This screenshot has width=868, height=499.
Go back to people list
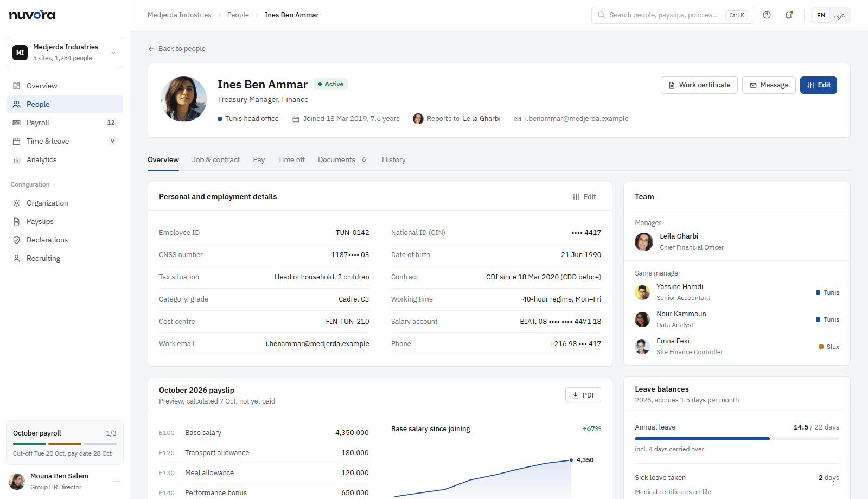pyautogui.click(x=177, y=49)
